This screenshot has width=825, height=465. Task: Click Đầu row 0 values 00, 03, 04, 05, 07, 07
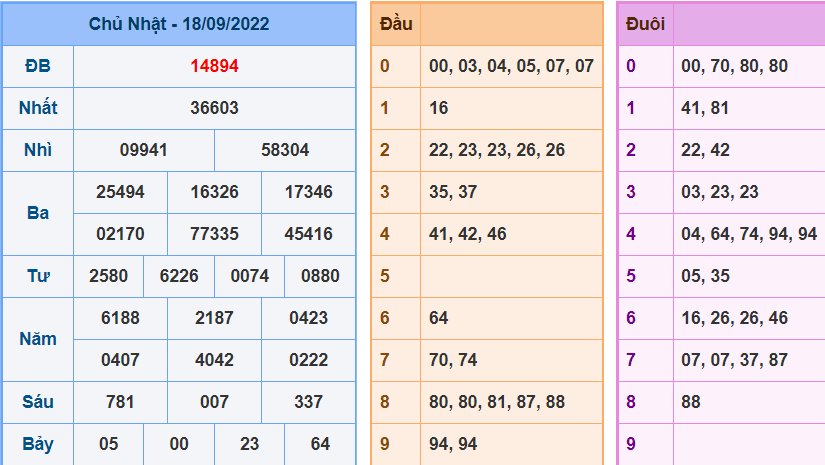(511, 66)
